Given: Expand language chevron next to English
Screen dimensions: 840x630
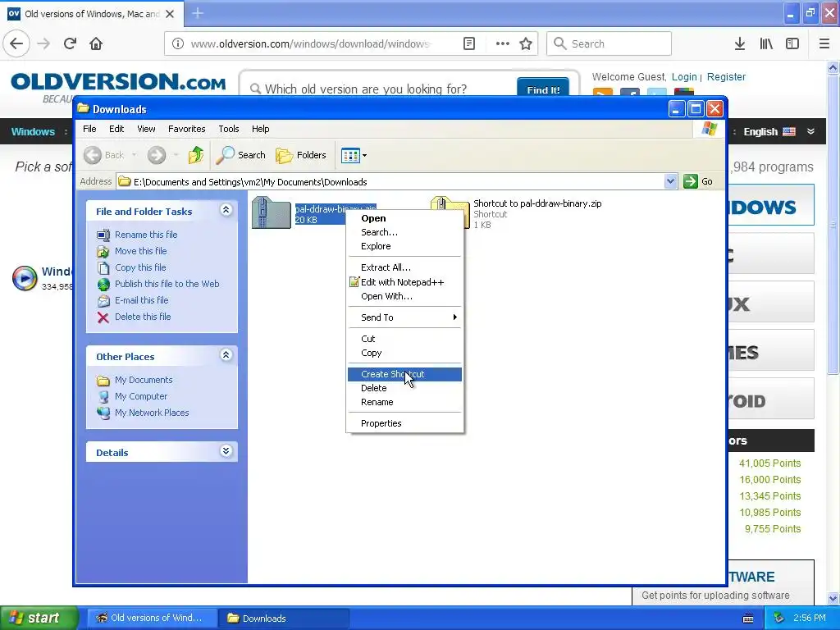Looking at the screenshot, I should [x=810, y=131].
